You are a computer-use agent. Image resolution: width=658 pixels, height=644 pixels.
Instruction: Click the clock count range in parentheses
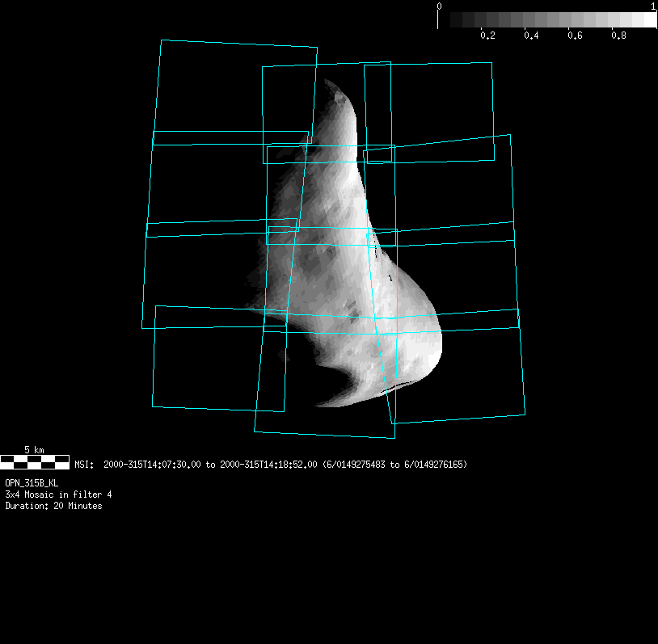coord(394,465)
